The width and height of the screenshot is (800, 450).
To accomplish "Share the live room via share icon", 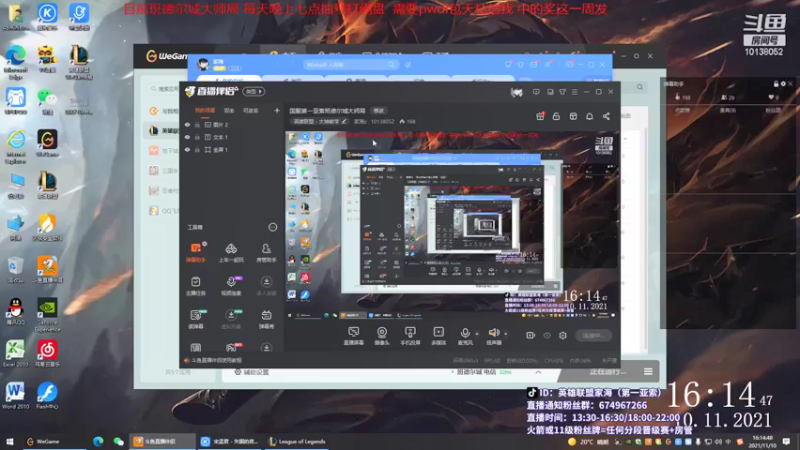I will click(606, 116).
